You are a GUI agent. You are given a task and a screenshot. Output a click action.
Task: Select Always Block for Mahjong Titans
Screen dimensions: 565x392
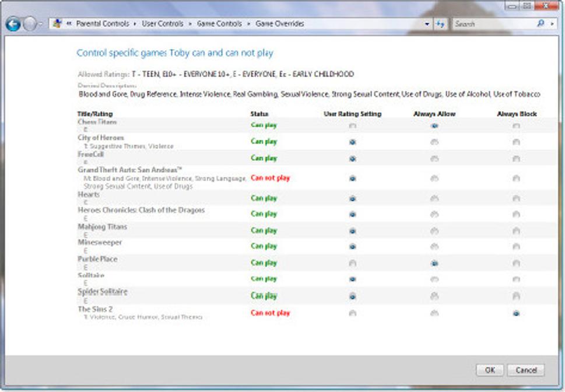coord(516,231)
